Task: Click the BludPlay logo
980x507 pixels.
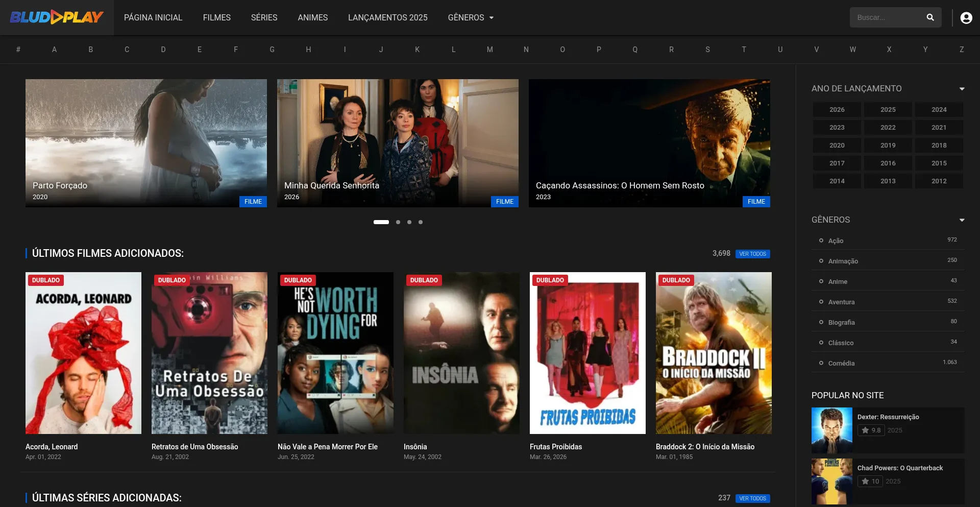Action: pos(57,17)
